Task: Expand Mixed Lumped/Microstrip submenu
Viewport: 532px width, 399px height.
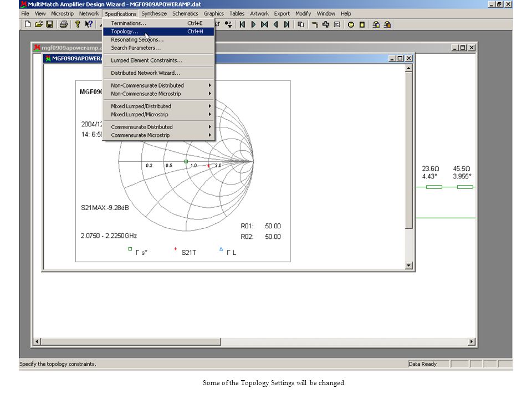Action: [x=158, y=114]
